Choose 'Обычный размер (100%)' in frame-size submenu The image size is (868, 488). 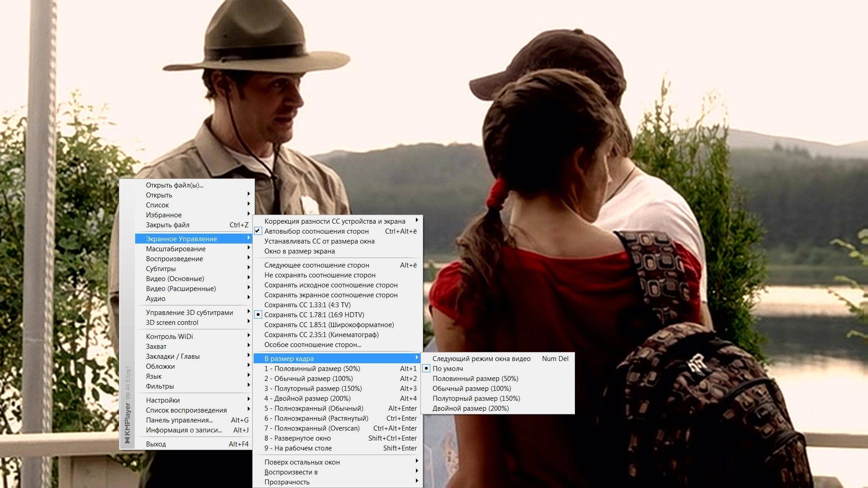[x=498, y=388]
